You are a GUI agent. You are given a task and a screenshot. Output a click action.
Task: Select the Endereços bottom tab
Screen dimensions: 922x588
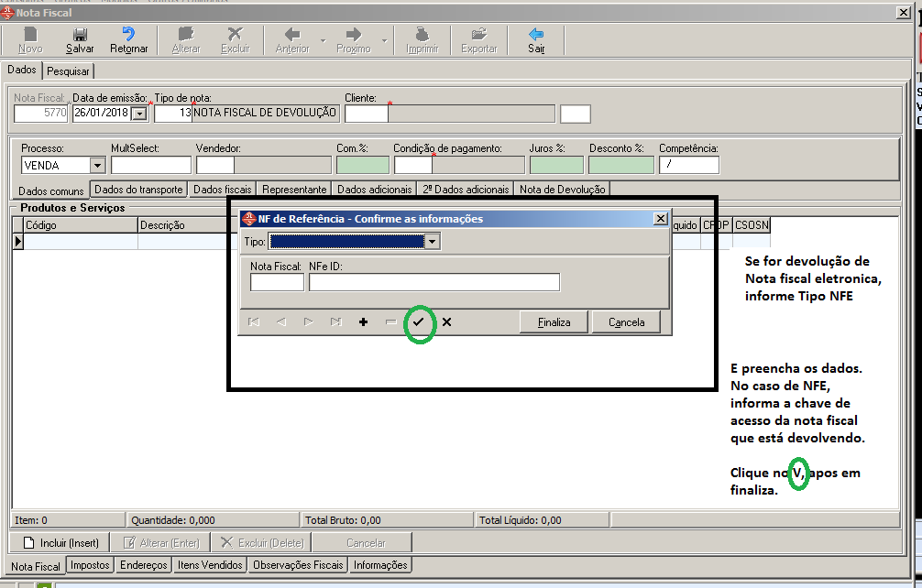pyautogui.click(x=144, y=564)
